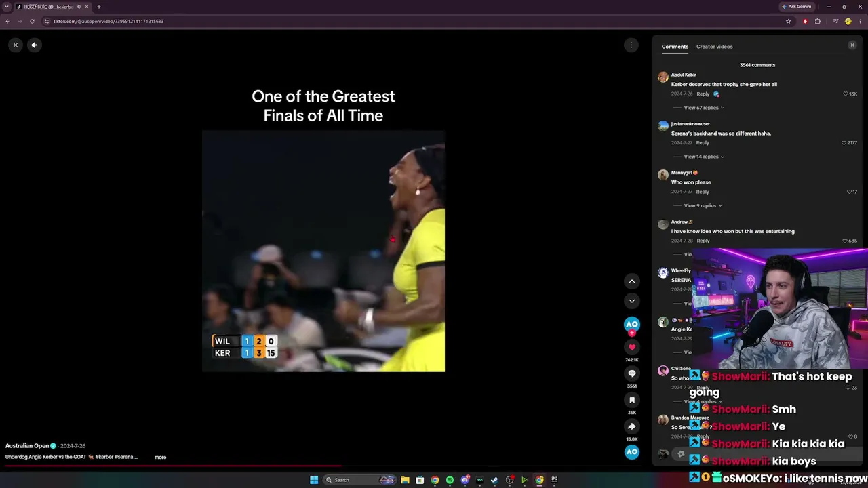This screenshot has width=868, height=488.
Task: Close the TikTok video viewer
Action: [15, 45]
